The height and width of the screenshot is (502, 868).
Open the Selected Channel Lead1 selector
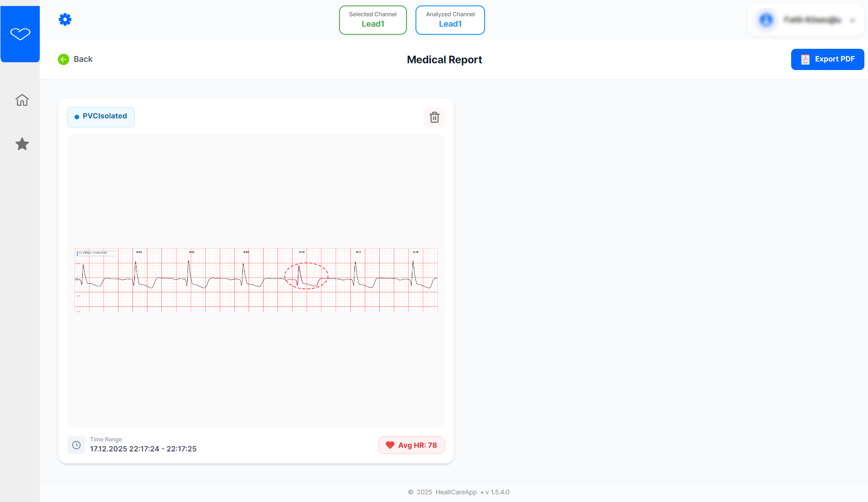pyautogui.click(x=373, y=20)
